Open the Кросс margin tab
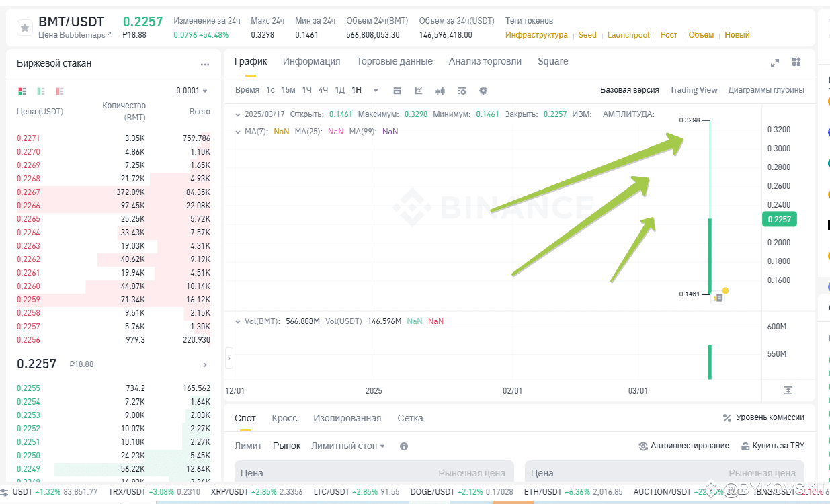Screen dimensions: 830x504 tap(284, 418)
